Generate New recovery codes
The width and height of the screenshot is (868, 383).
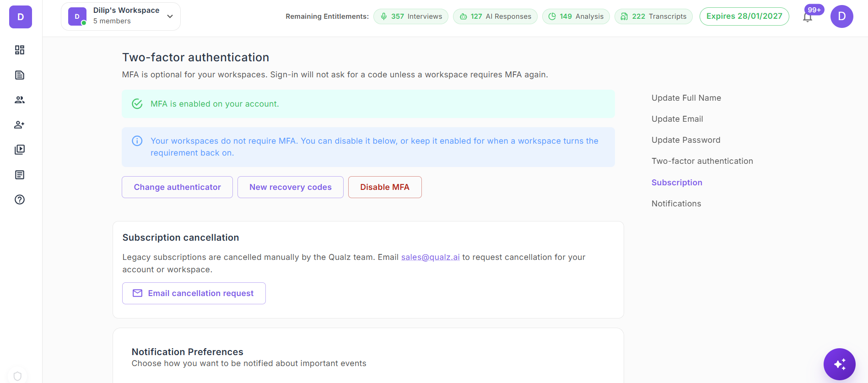coord(291,187)
